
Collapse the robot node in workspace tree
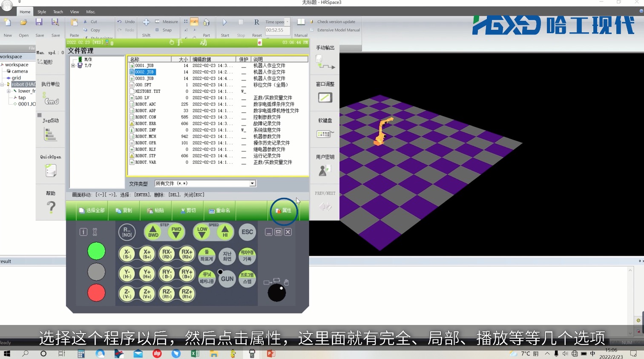click(x=2, y=85)
